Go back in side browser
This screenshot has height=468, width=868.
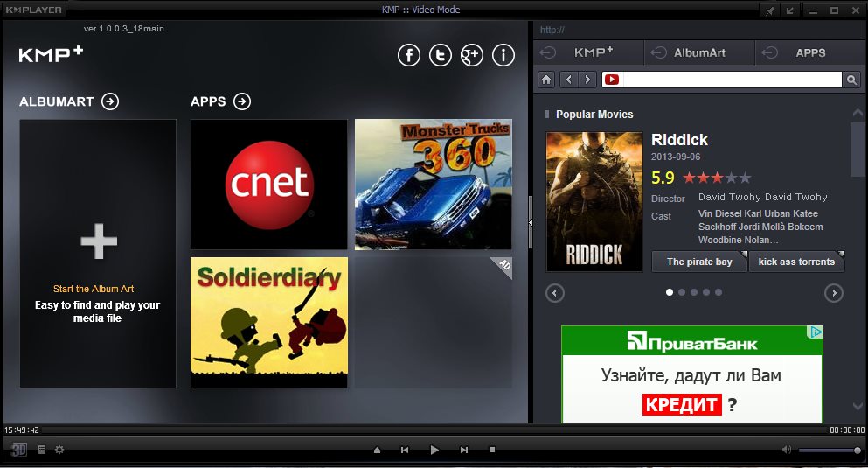click(568, 80)
